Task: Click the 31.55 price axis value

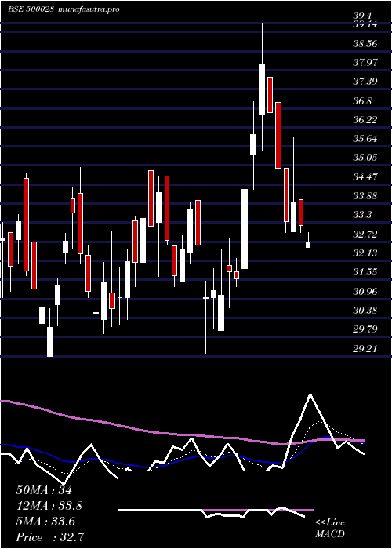Action: [365, 271]
